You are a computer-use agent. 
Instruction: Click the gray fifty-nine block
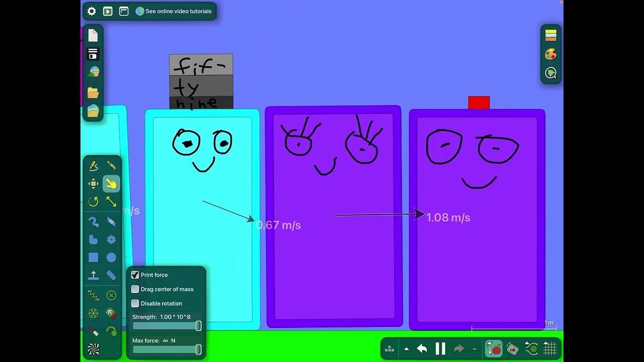pos(201,81)
